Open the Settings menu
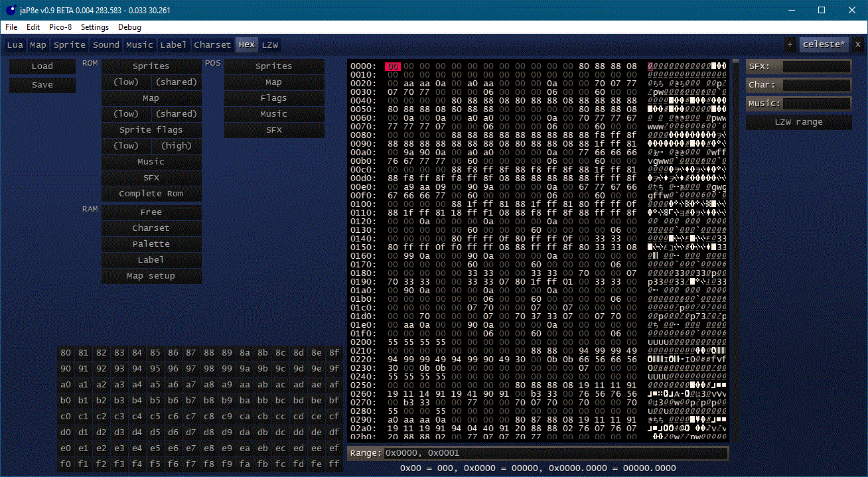 (x=94, y=27)
